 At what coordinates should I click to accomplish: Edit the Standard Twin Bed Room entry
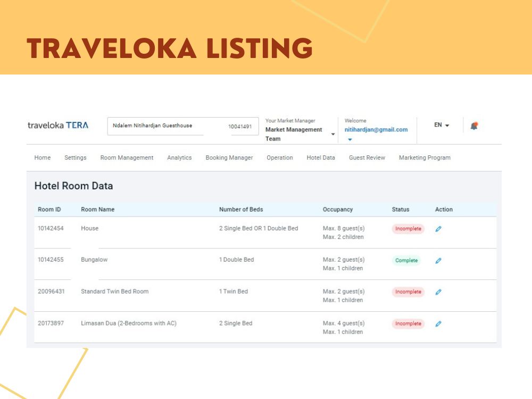tap(438, 292)
